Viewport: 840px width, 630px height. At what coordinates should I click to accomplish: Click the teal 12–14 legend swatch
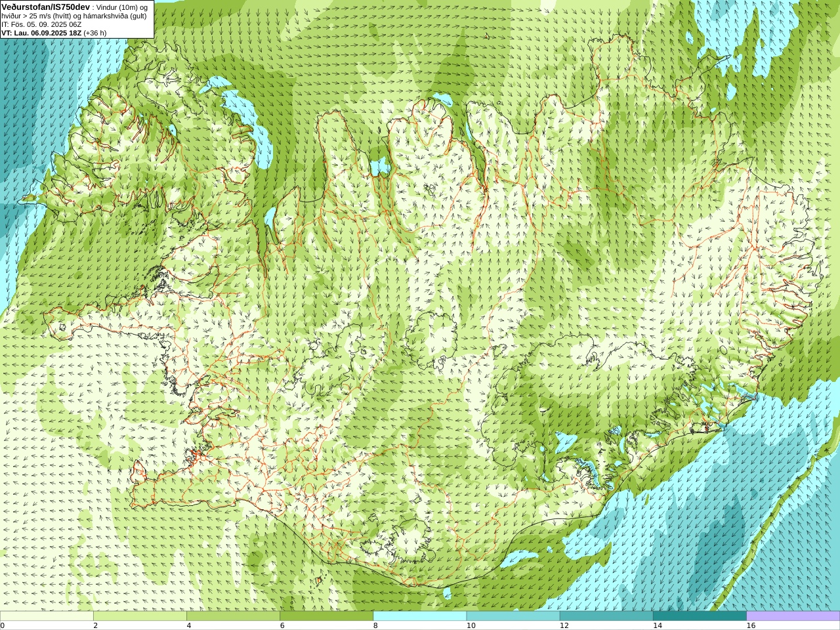(x=606, y=616)
